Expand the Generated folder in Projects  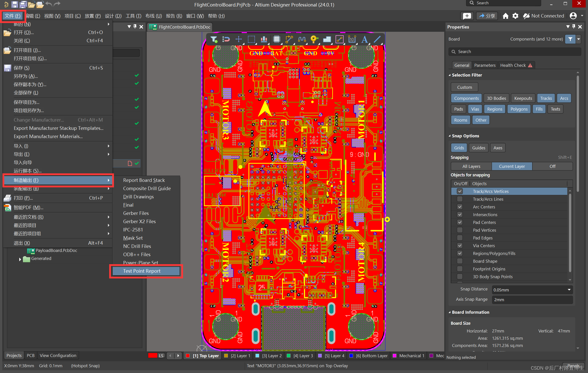[x=20, y=259]
